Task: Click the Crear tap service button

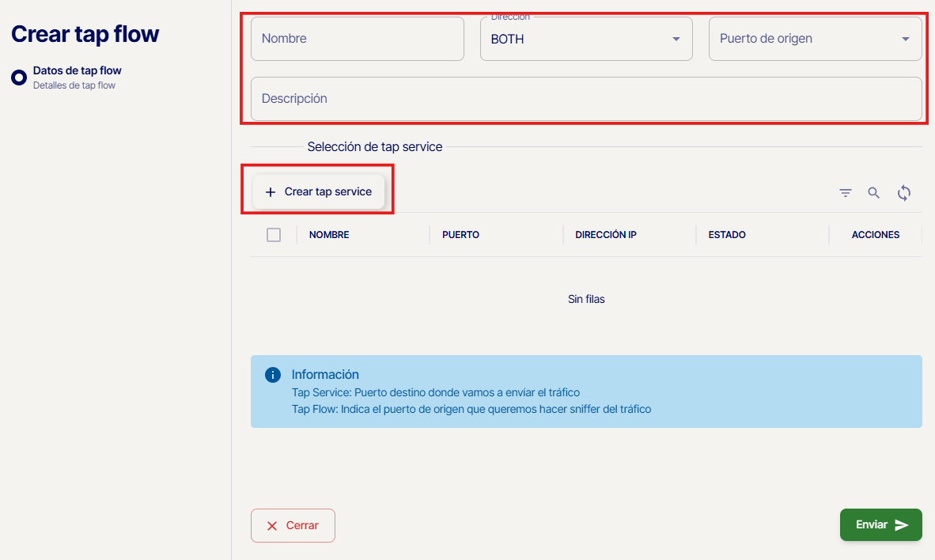Action: coord(319,192)
